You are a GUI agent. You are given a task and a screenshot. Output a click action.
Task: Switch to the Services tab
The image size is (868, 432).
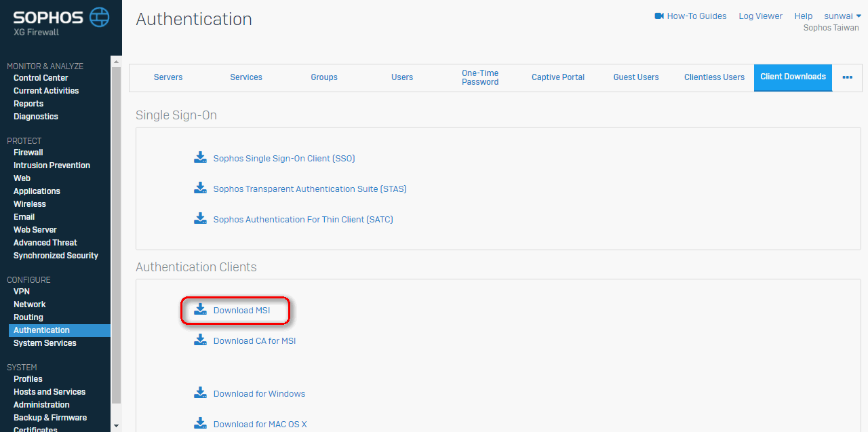coord(246,77)
